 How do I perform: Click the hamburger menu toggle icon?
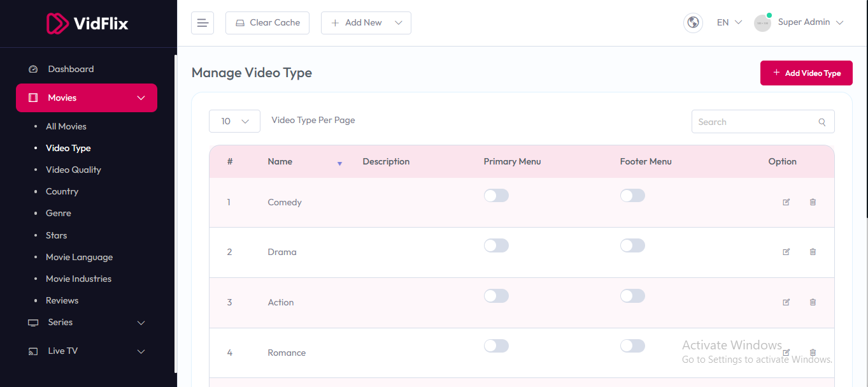click(x=203, y=23)
